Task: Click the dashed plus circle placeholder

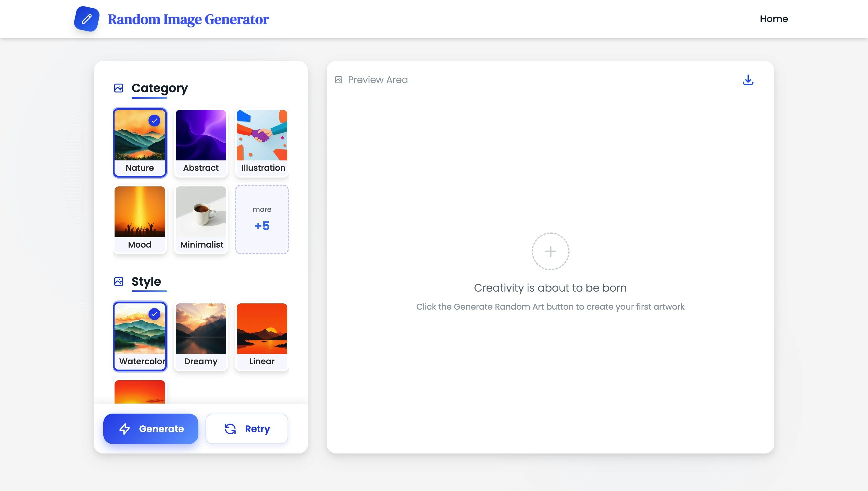Action: 550,251
